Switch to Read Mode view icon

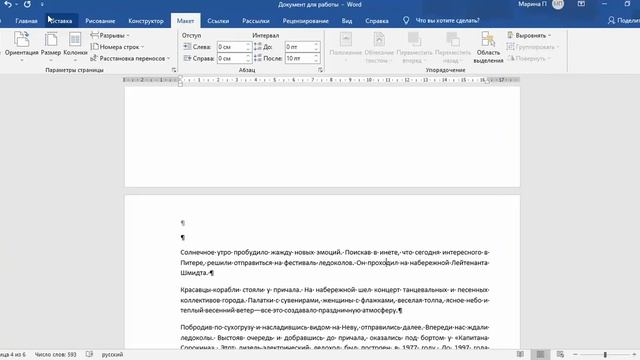pyautogui.click(x=520, y=354)
